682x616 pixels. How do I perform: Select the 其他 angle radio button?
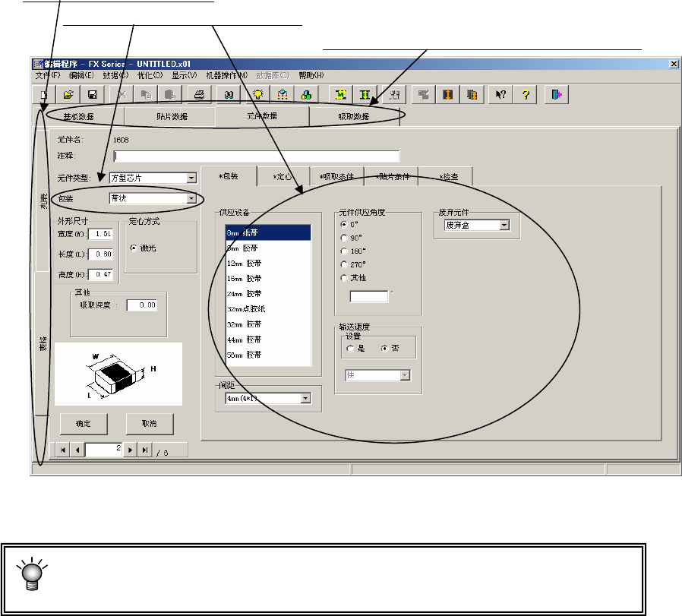coord(344,278)
